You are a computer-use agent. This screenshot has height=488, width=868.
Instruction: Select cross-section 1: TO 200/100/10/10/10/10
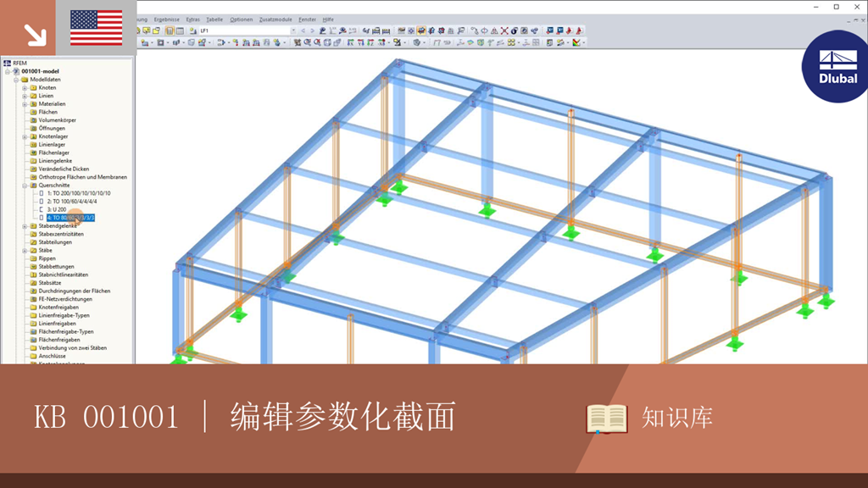click(79, 194)
